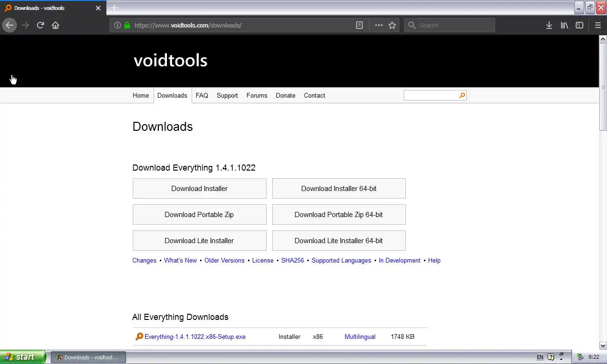Bookmark this page with the star icon
This screenshot has height=364, width=607.
392,25
